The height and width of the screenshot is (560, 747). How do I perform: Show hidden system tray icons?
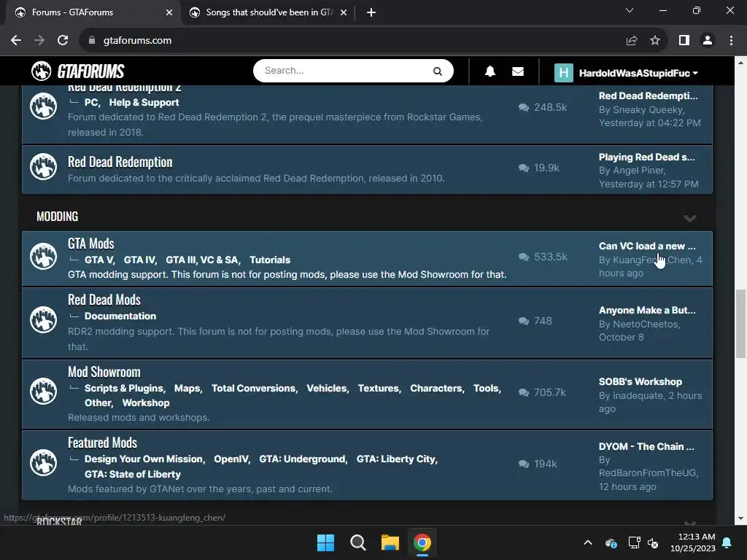(588, 542)
